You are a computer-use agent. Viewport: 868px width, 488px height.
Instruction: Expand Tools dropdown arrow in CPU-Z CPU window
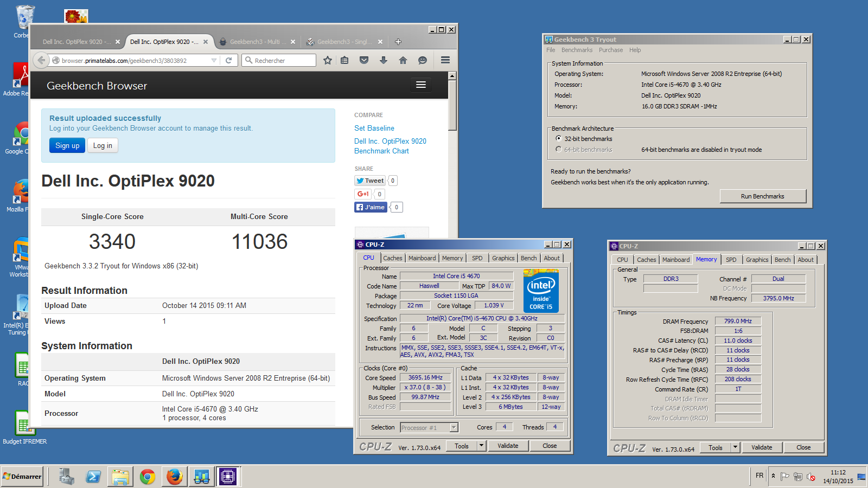(x=481, y=446)
